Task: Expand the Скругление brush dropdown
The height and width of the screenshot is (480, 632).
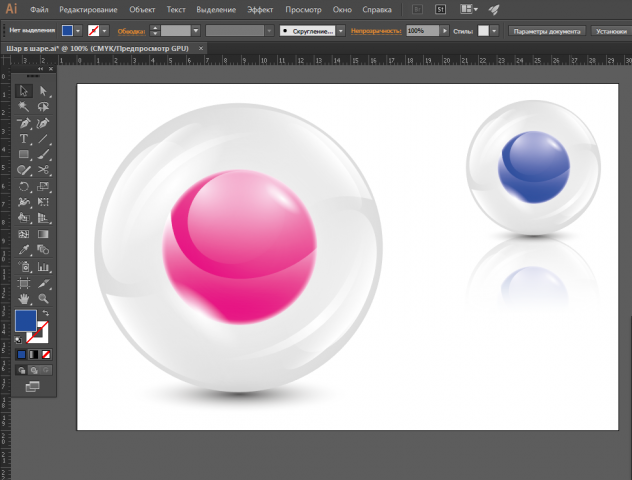Action: [x=341, y=31]
